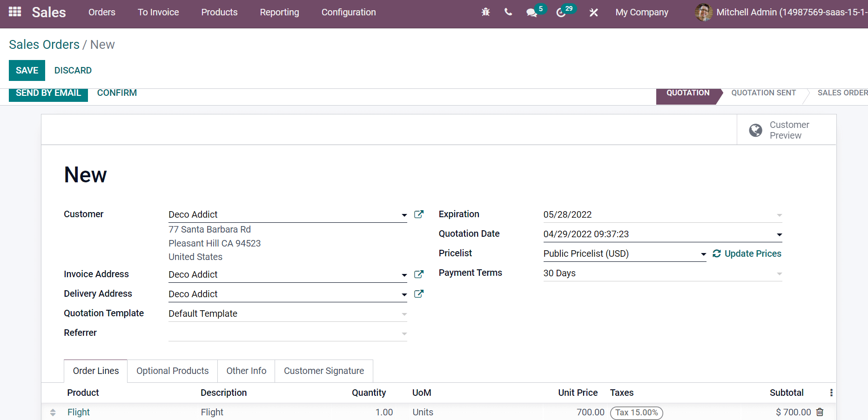Viewport: 868px width, 420px height.
Task: Select the Order Lines tab
Action: coord(95,371)
